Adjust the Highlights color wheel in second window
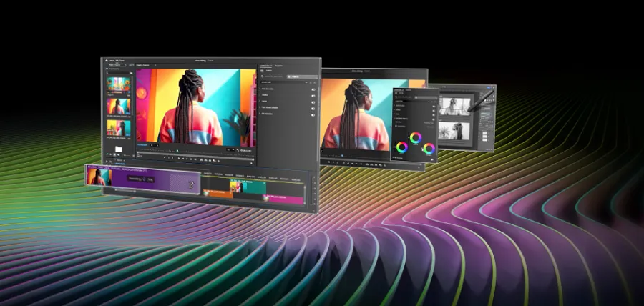Viewport: 644px width, 306px height. point(429,149)
